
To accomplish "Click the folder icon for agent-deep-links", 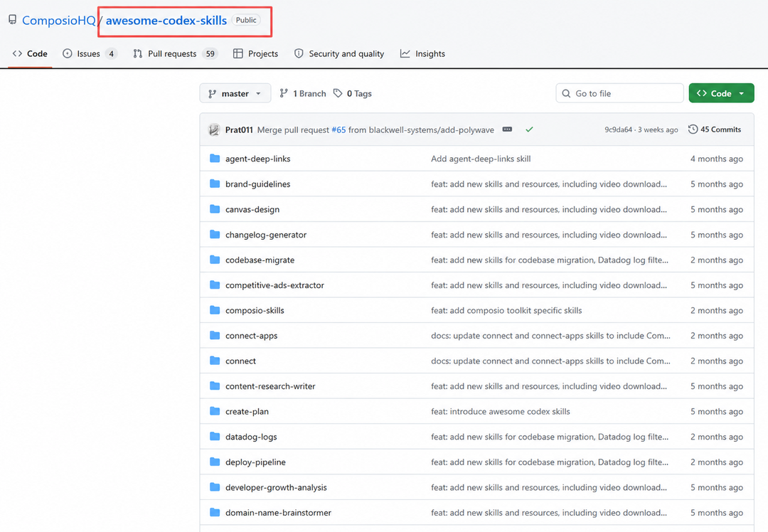I will tap(215, 158).
